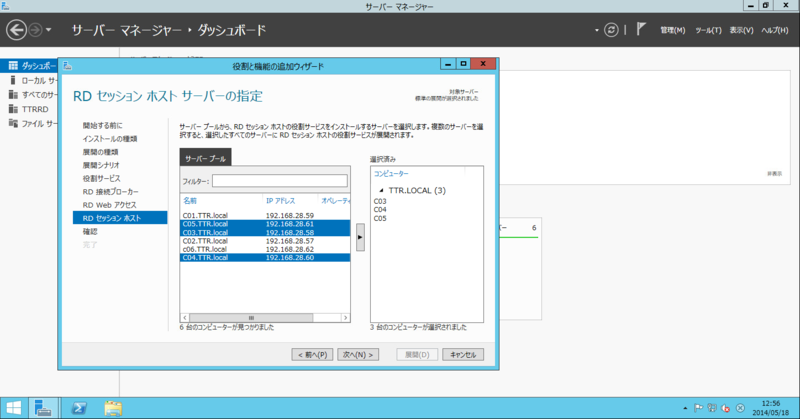Click the コンピューター column header in selected list
This screenshot has width=800, height=419.
391,174
